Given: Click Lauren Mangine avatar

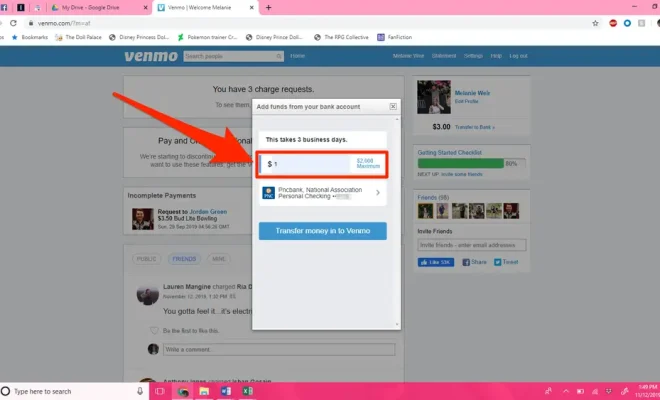Looking at the screenshot, I should [x=147, y=294].
